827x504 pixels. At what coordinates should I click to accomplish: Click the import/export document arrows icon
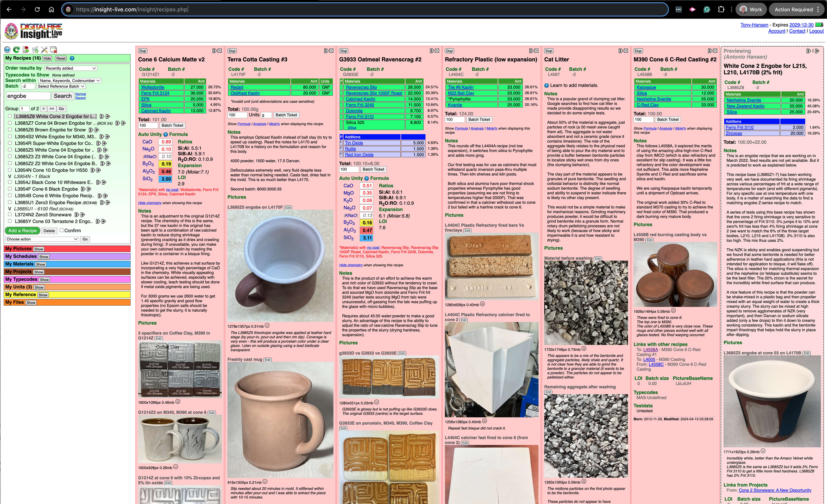pyautogui.click(x=26, y=50)
